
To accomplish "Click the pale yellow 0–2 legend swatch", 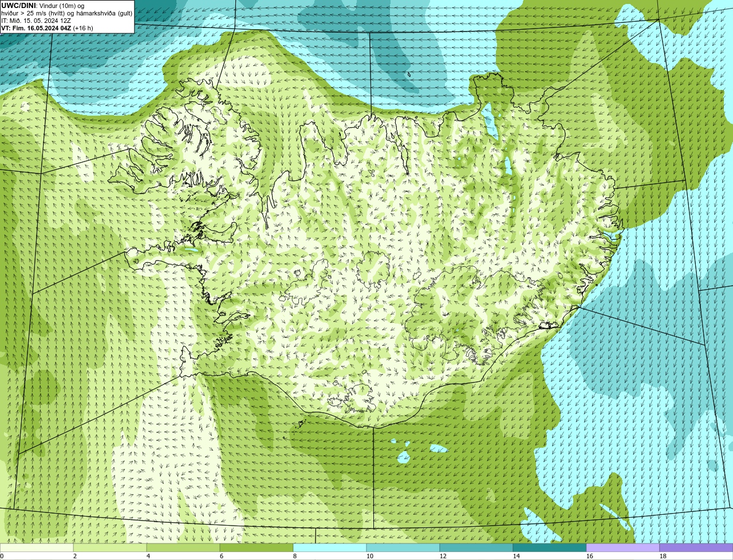I will [x=37, y=548].
